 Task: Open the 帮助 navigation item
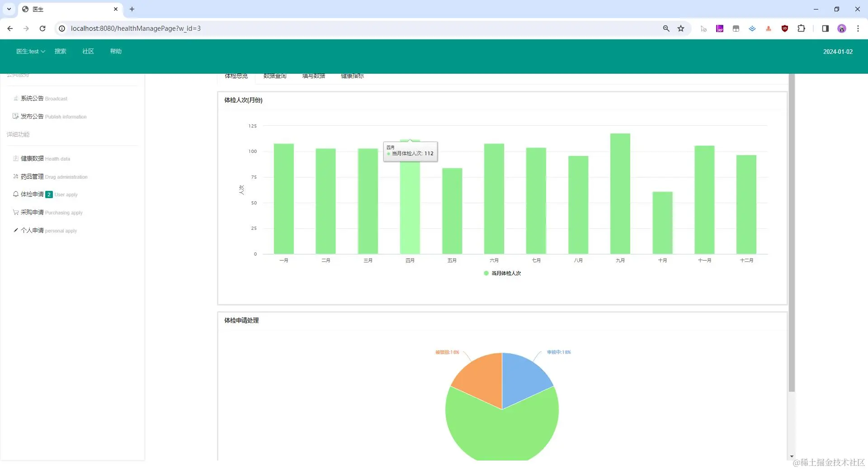116,52
